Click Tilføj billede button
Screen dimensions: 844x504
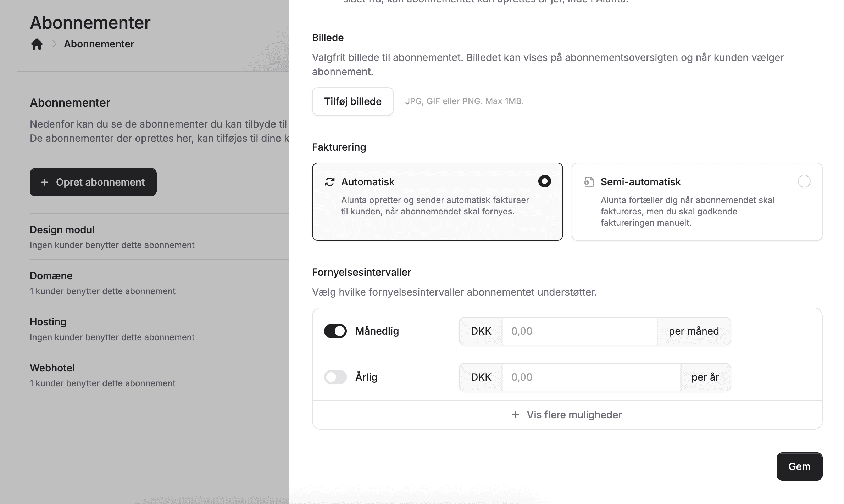tap(352, 101)
